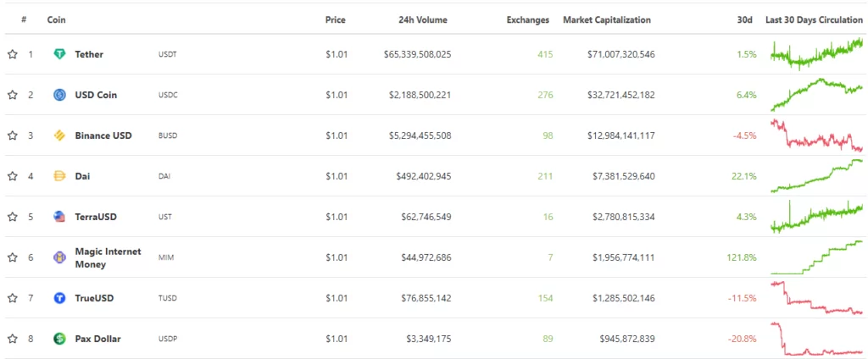
Task: Star Binance USD as a favorite
Action: click(13, 135)
